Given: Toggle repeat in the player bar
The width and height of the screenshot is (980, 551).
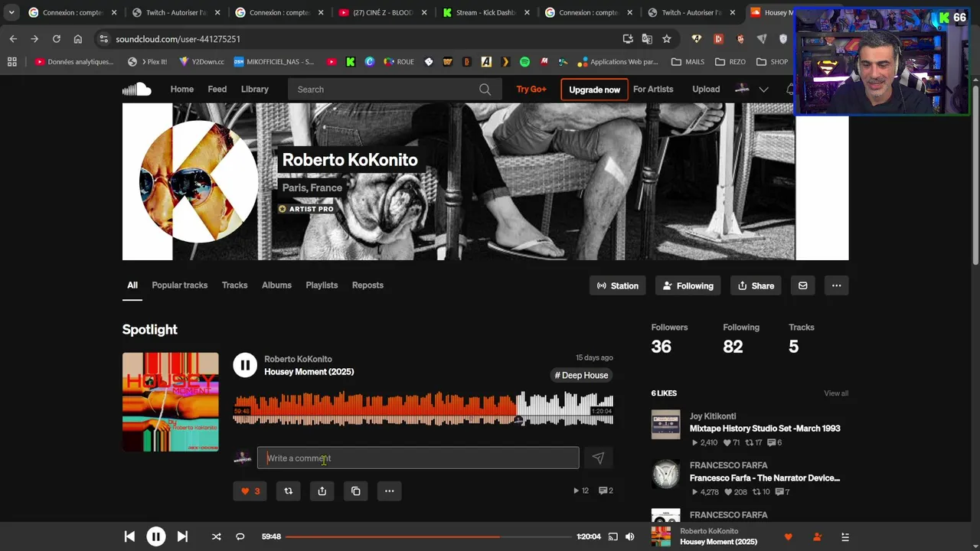Looking at the screenshot, I should (x=240, y=536).
